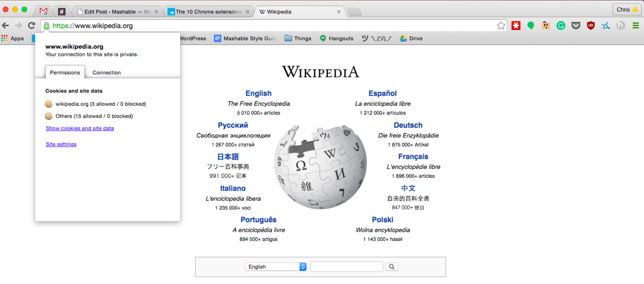This screenshot has height=284, width=644.
Task: Switch to the Connection tab
Action: point(106,72)
